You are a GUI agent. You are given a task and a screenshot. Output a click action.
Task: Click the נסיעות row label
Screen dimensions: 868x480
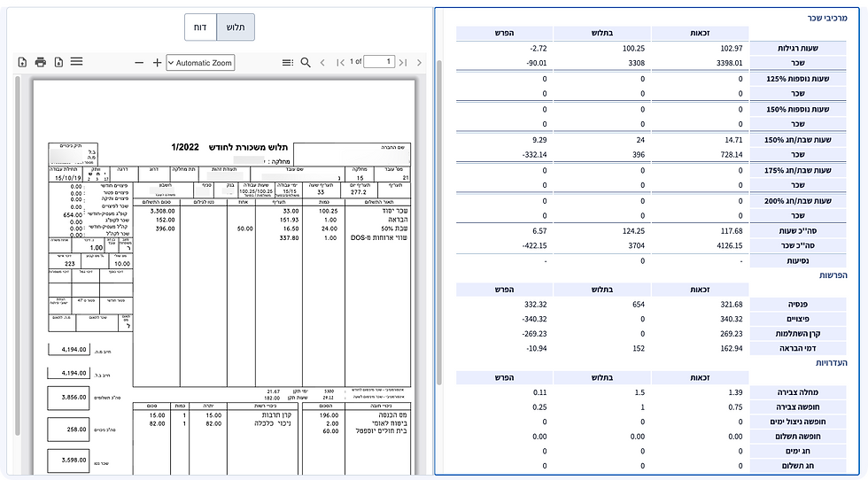[x=798, y=260]
